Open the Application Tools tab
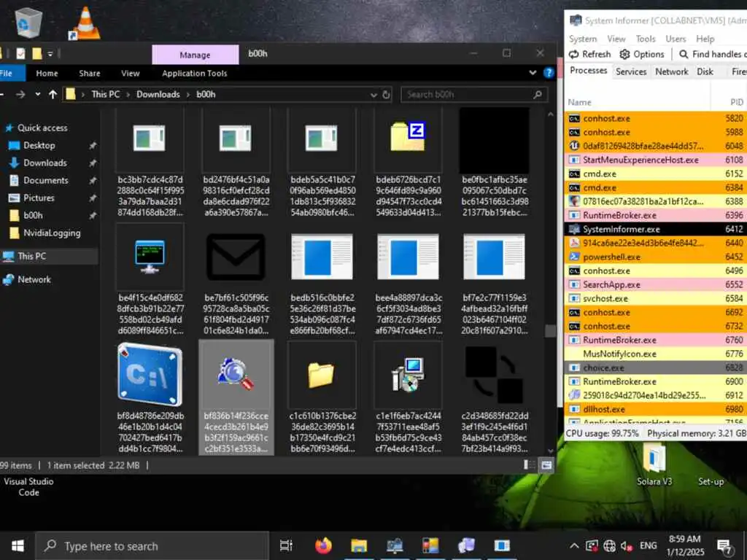The image size is (747, 560). click(x=194, y=74)
